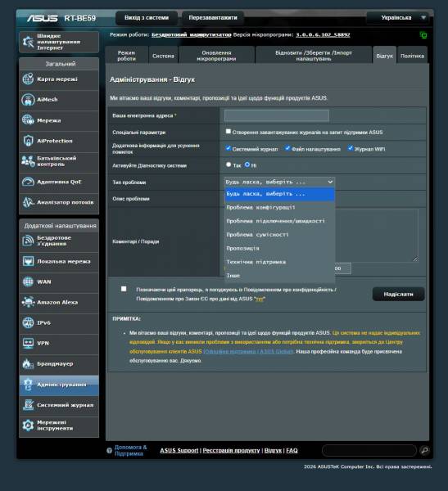Screen dimensions: 448x491
Task: Click the Батьківський контроль icon
Action: pos(28,161)
